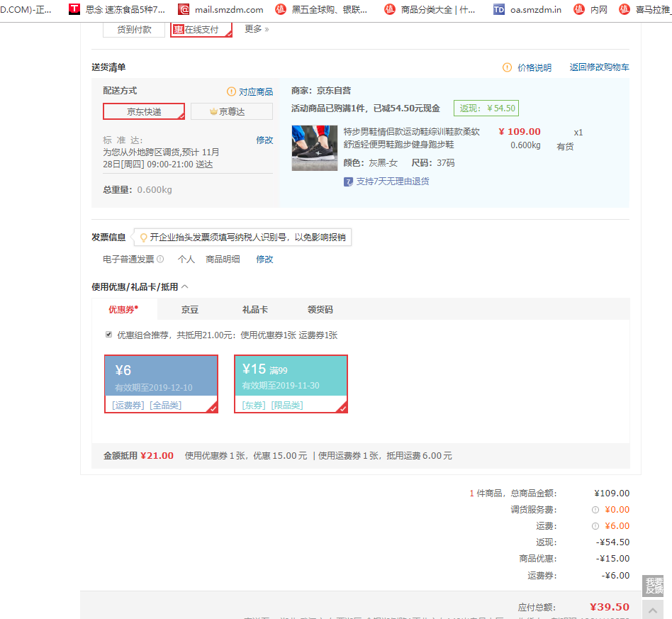Screen dimensions: 672x619
Task: Select 货到付款 payment option
Action: (x=134, y=30)
